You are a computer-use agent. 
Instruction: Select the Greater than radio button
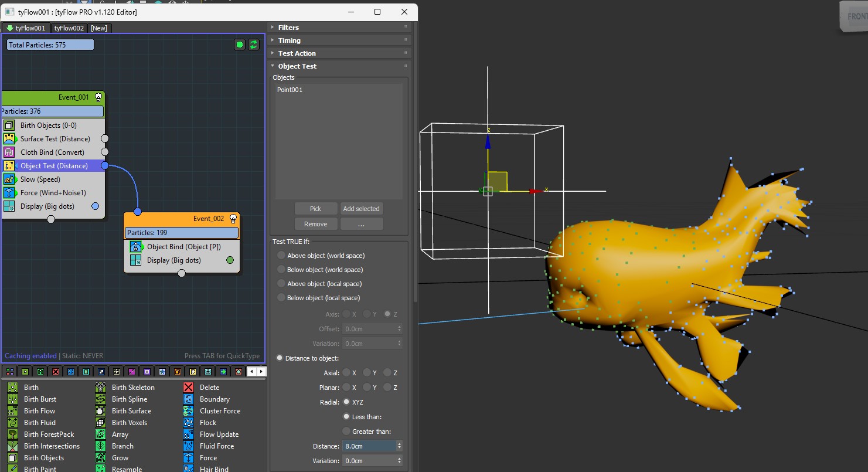pos(346,432)
